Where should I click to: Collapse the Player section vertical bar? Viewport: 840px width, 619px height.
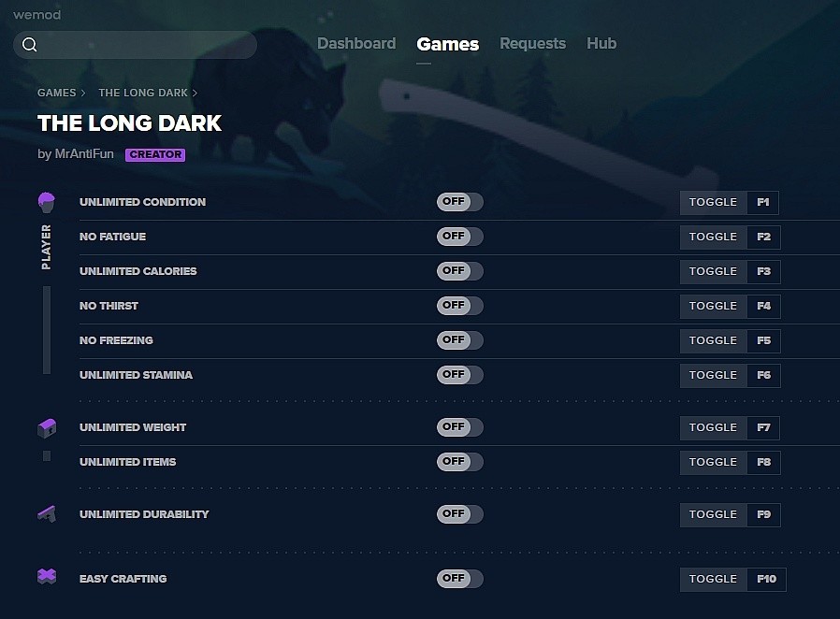[47, 330]
